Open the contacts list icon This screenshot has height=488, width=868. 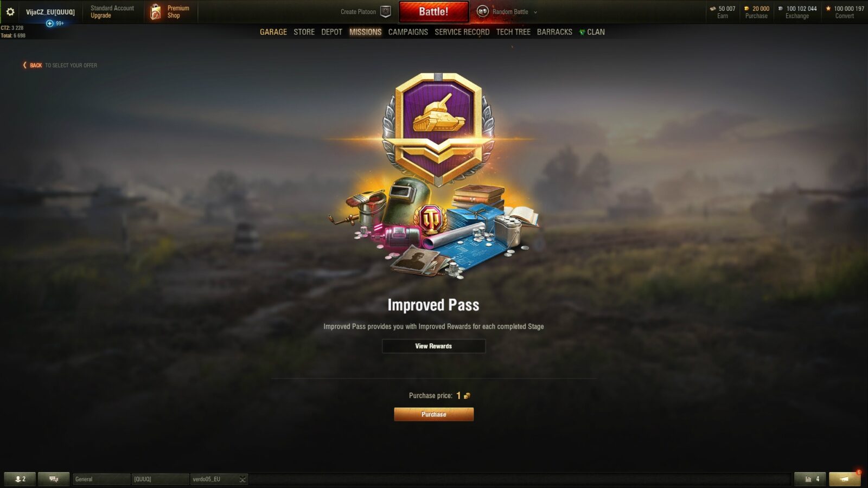coord(20,479)
